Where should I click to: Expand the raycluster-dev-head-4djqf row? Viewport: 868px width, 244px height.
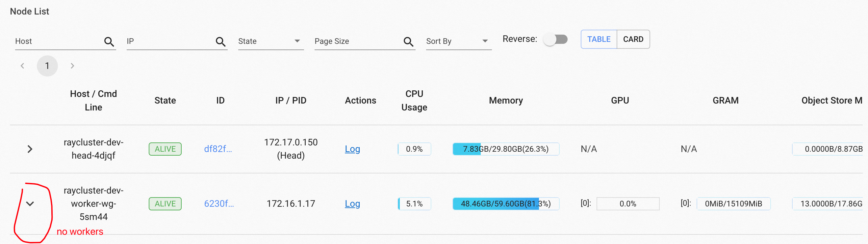[x=30, y=149]
